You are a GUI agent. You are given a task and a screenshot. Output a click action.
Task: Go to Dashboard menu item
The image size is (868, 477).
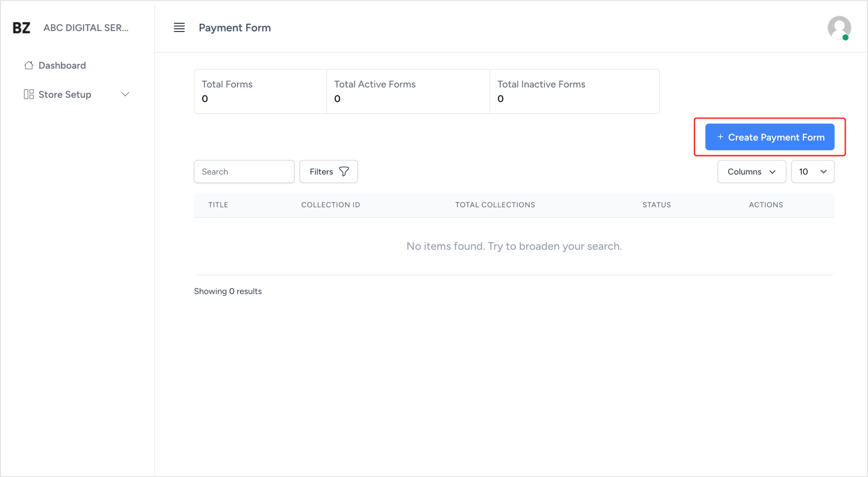(x=62, y=65)
